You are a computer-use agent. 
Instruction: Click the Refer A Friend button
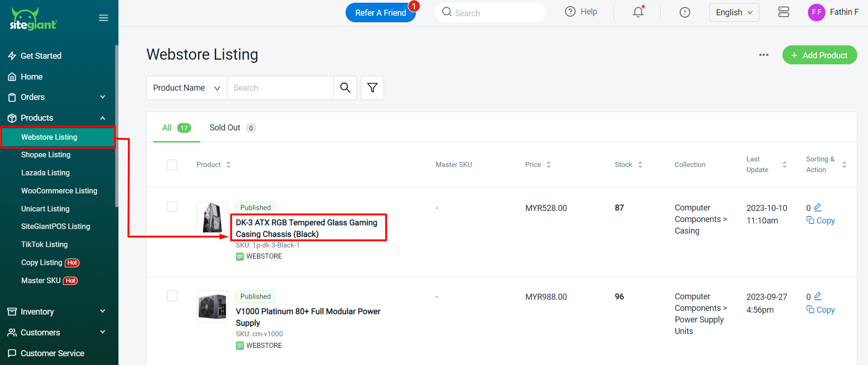coord(380,13)
